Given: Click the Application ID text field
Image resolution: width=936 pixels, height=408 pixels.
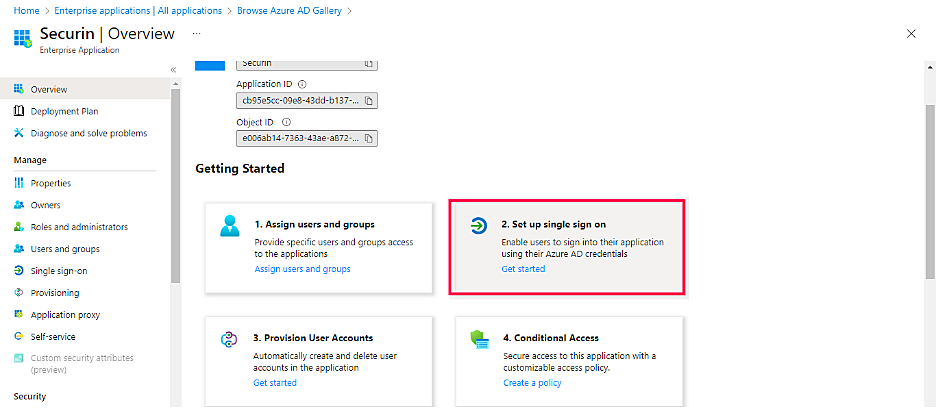Looking at the screenshot, I should (x=307, y=101).
